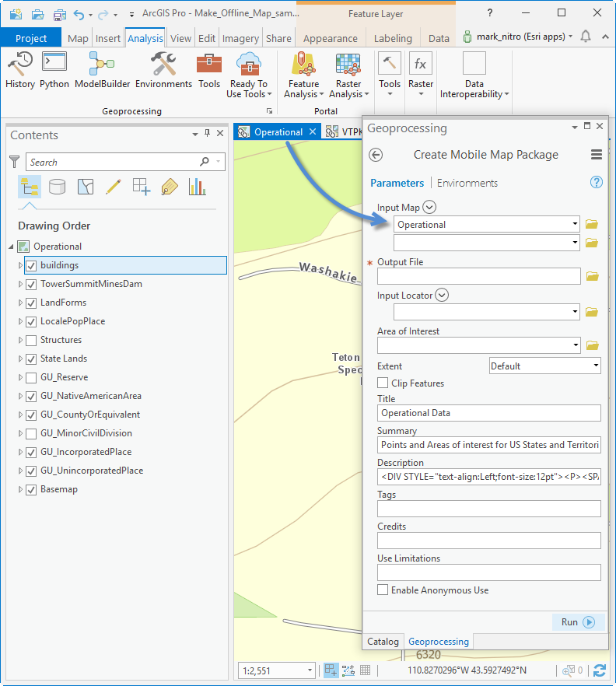Select the GU_NativeAmericanArea layer name
This screenshot has height=686, width=616.
pos(91,396)
